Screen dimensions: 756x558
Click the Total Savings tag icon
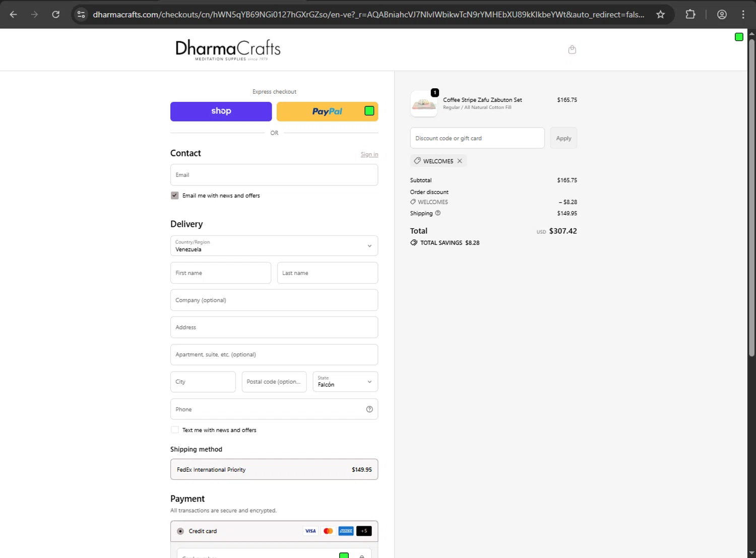[x=414, y=243]
